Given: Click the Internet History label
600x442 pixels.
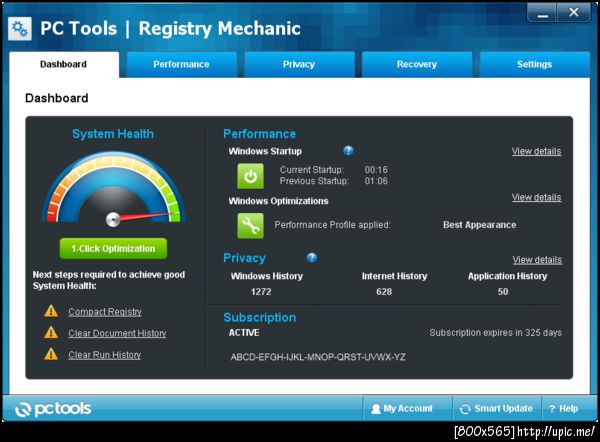Looking at the screenshot, I should coord(395,276).
